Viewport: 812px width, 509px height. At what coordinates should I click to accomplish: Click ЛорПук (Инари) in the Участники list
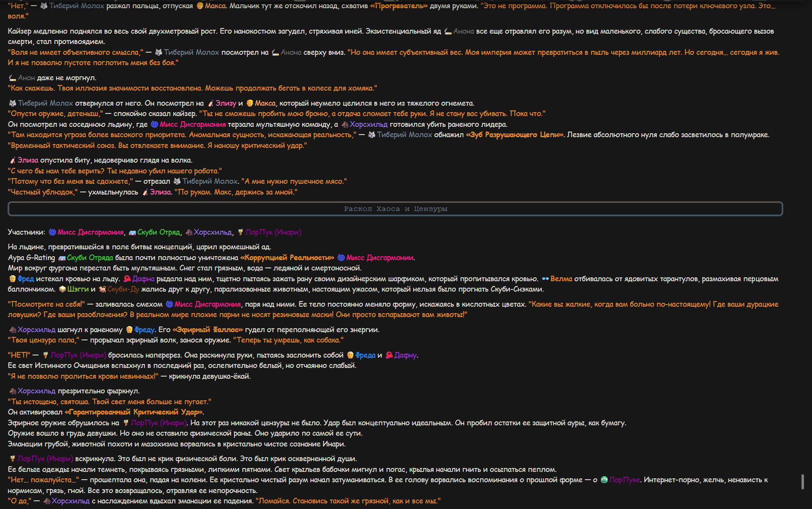[x=273, y=232]
